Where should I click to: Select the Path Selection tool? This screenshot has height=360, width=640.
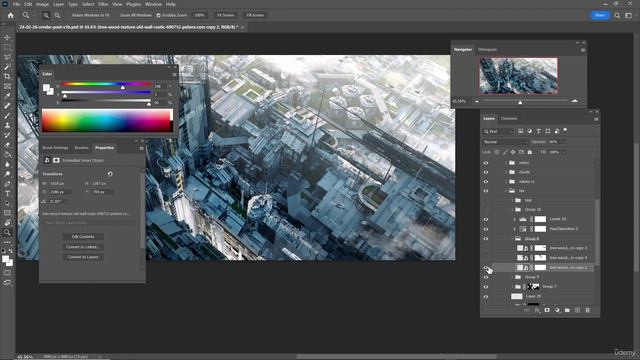(x=7, y=203)
